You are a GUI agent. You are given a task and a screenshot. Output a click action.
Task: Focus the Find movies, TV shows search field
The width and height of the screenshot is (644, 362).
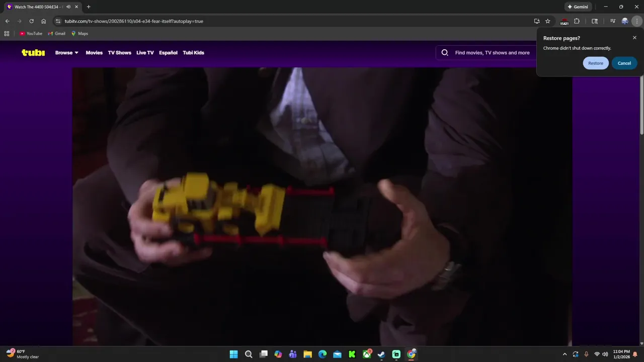click(492, 52)
